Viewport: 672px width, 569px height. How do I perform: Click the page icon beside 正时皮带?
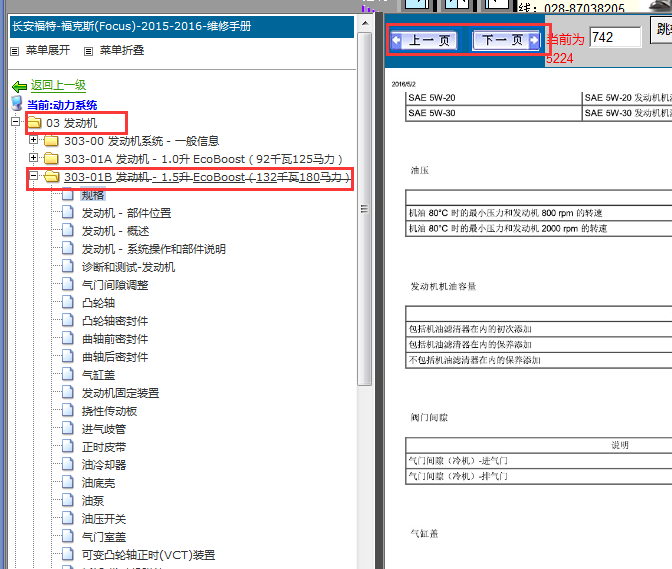68,446
